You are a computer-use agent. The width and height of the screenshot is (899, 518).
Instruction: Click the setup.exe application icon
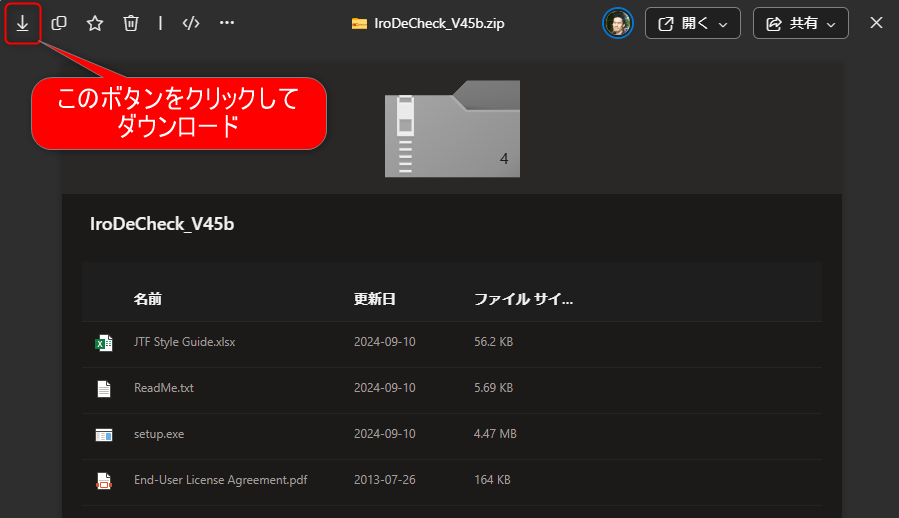[104, 434]
